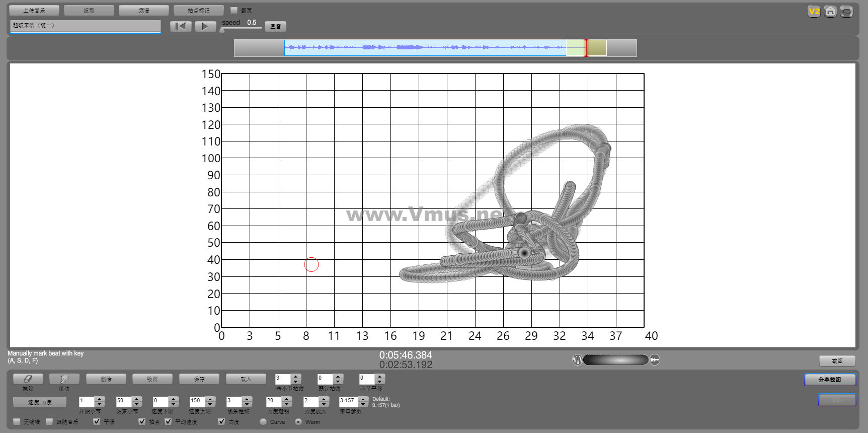
Task: Switch the 速度-力度 tempo-dynamics mode button
Action: pos(40,402)
